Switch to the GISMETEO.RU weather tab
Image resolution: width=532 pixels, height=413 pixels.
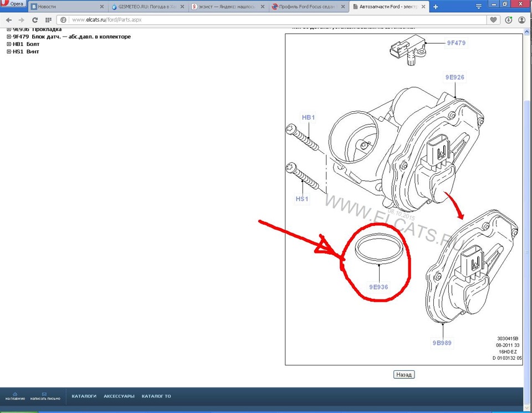click(x=149, y=7)
